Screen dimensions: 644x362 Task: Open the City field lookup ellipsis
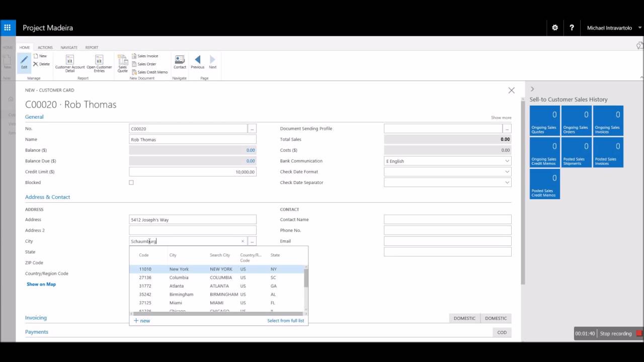[x=252, y=241]
